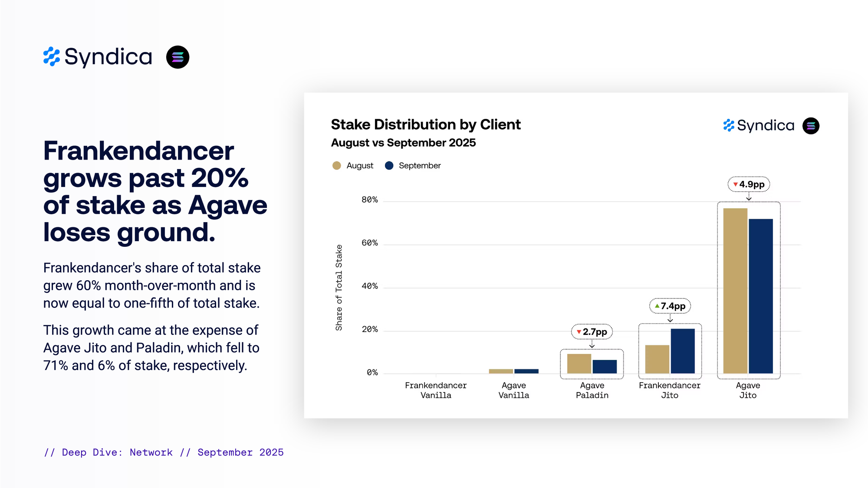Click the August bar for Agave Jito
This screenshot has height=488, width=868.
735,291
